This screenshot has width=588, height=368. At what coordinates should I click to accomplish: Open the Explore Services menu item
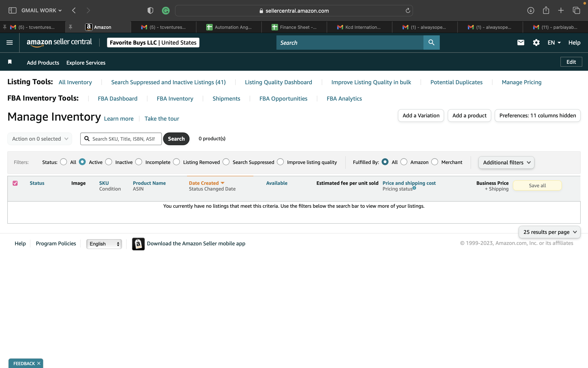click(x=86, y=63)
